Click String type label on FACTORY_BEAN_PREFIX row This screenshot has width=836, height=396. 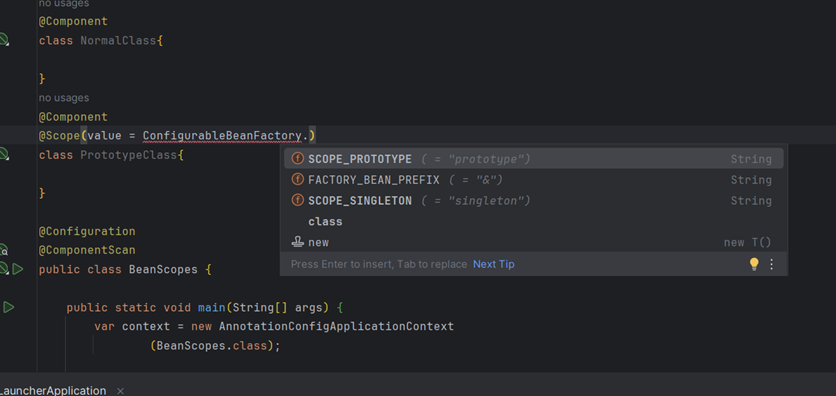751,180
